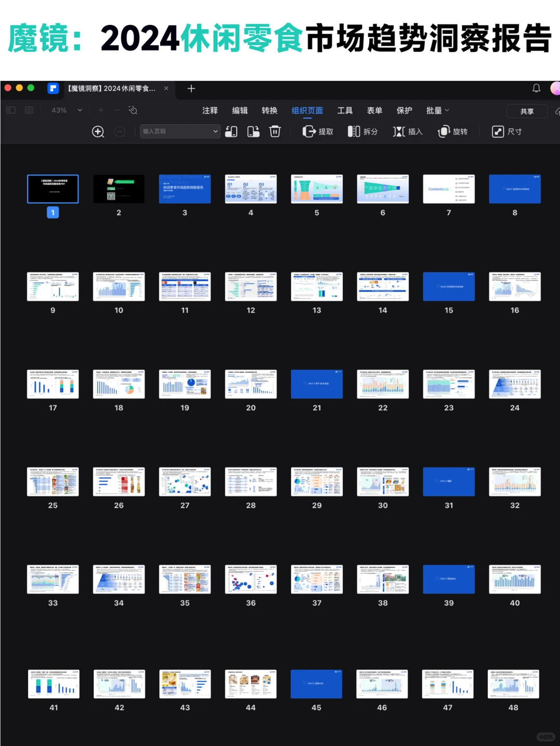Select page 5 thumbnail
This screenshot has width=560, height=746.
(317, 189)
